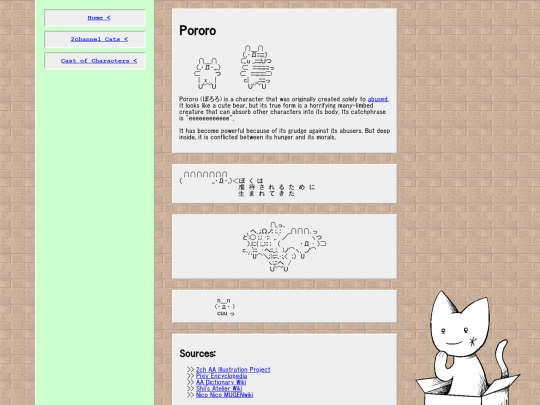The image size is (540, 405).
Task: Click the tiny Pororo ASCII art
Action: pos(225,307)
